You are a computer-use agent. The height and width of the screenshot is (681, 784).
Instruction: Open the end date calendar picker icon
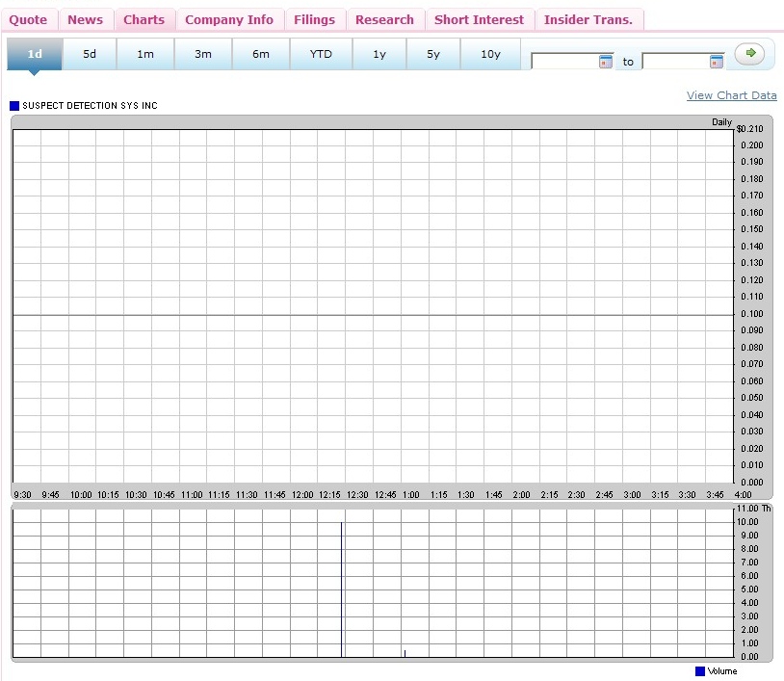pos(717,62)
